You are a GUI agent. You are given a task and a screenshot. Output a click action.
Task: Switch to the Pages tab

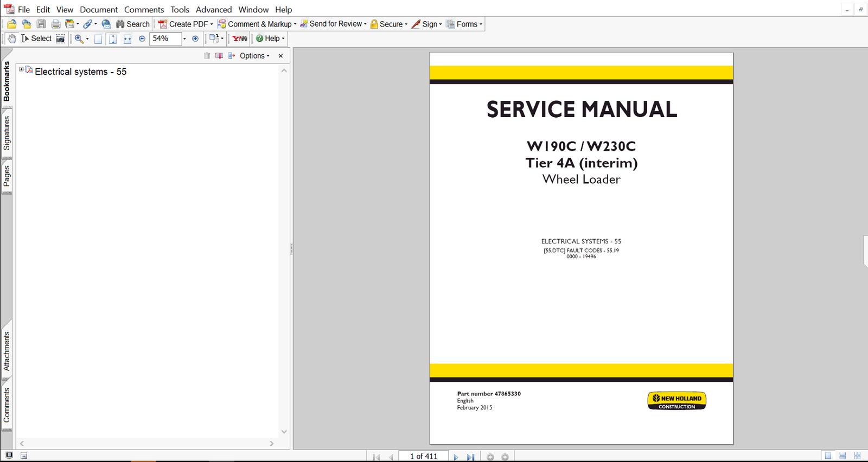pos(7,176)
